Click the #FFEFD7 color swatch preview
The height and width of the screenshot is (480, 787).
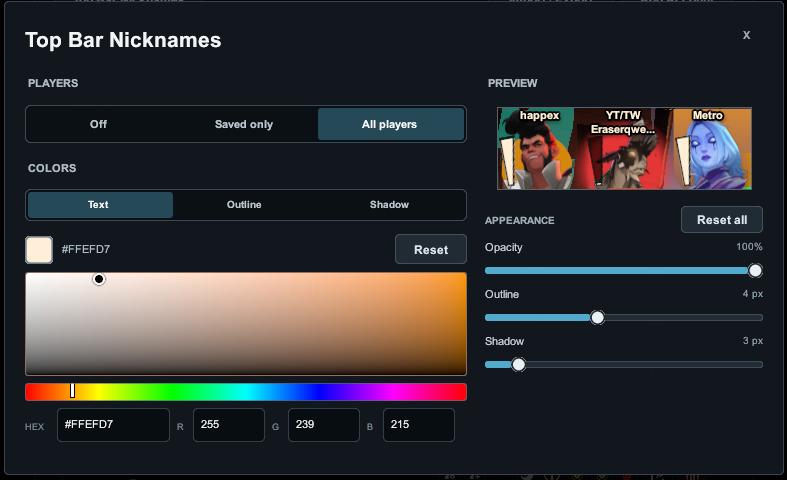click(x=39, y=250)
